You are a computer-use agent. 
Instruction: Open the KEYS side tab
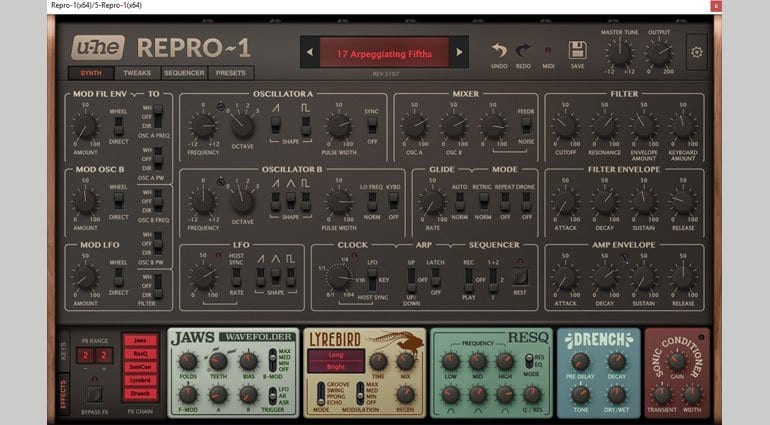(63, 351)
